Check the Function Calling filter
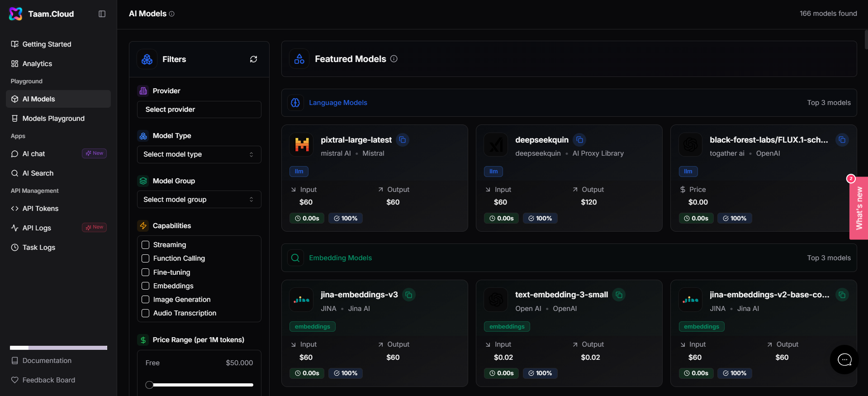 click(146, 258)
